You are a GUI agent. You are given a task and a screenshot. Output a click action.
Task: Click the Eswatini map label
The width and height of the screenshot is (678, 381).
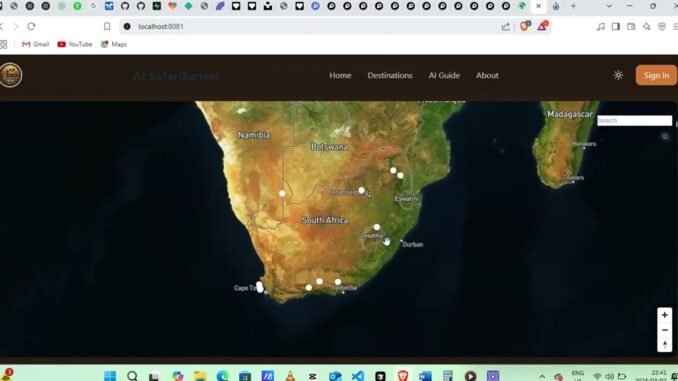[x=407, y=199]
